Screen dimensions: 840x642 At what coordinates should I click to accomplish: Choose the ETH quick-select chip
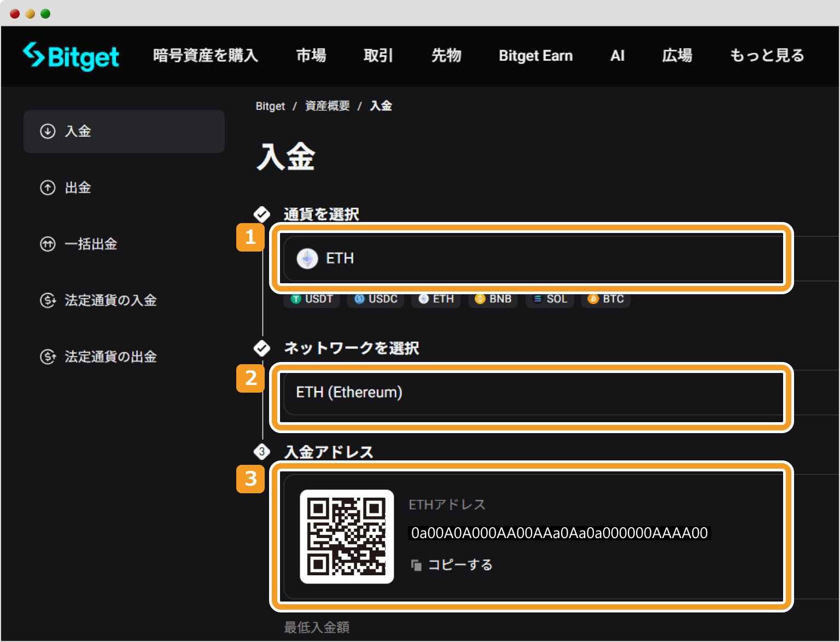(x=436, y=299)
